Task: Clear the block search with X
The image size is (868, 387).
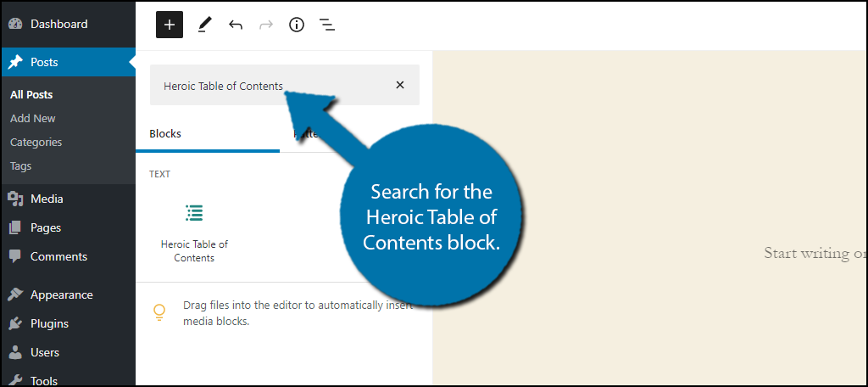Action: click(x=400, y=85)
